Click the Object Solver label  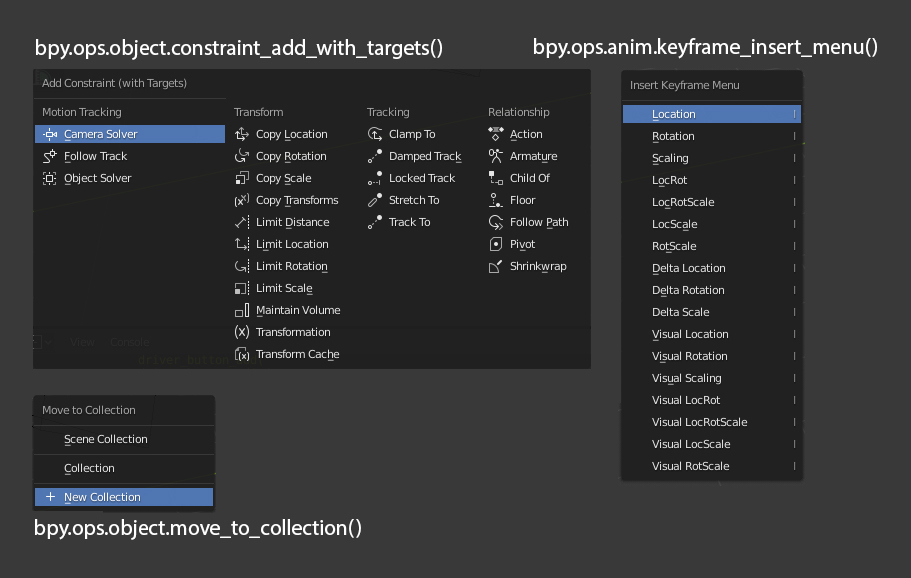98,178
